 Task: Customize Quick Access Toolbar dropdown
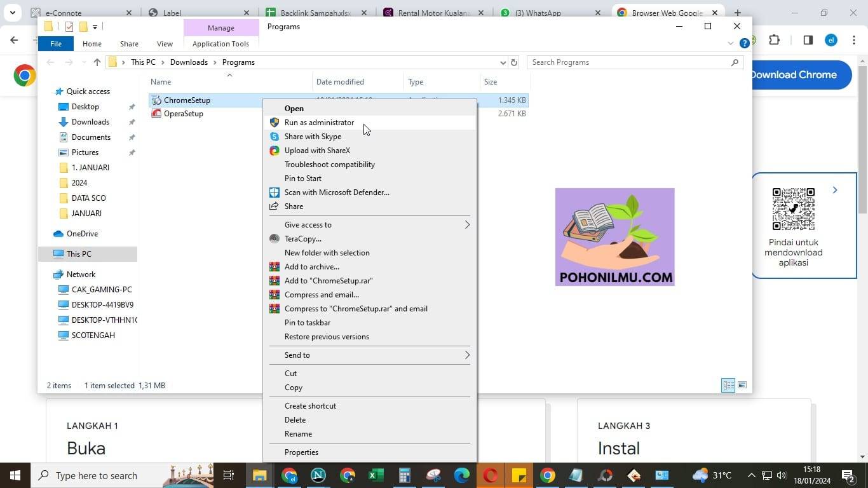(x=95, y=27)
